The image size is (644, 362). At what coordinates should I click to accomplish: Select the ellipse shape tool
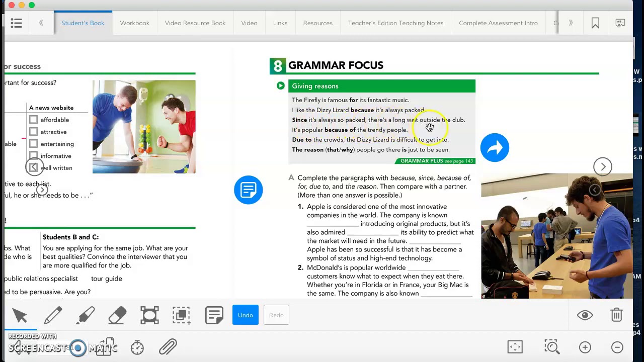coord(149,315)
